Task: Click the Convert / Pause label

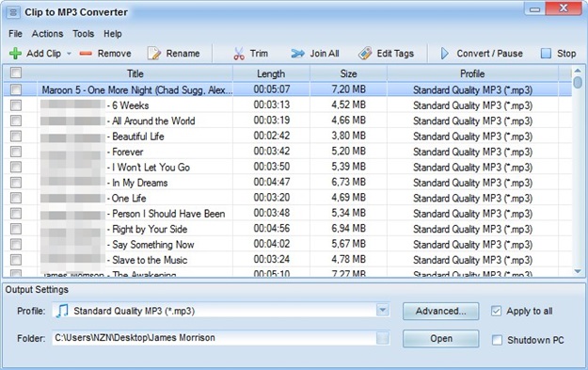Action: click(x=489, y=54)
